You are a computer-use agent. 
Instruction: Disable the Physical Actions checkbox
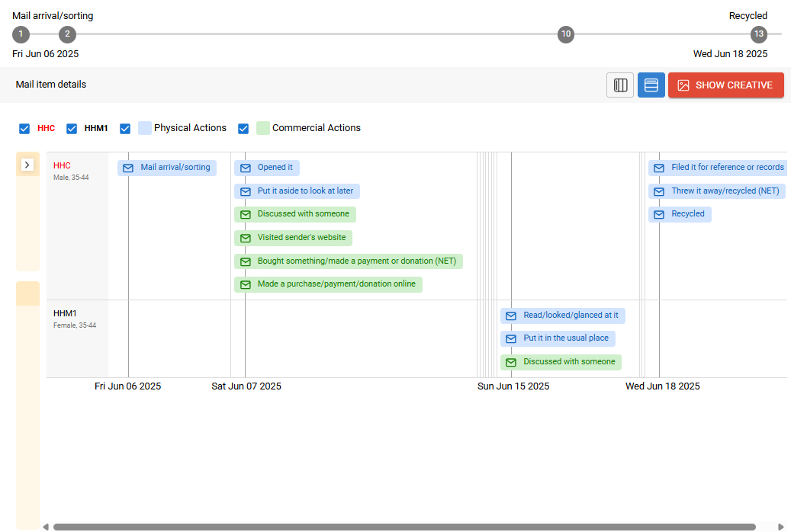(126, 129)
